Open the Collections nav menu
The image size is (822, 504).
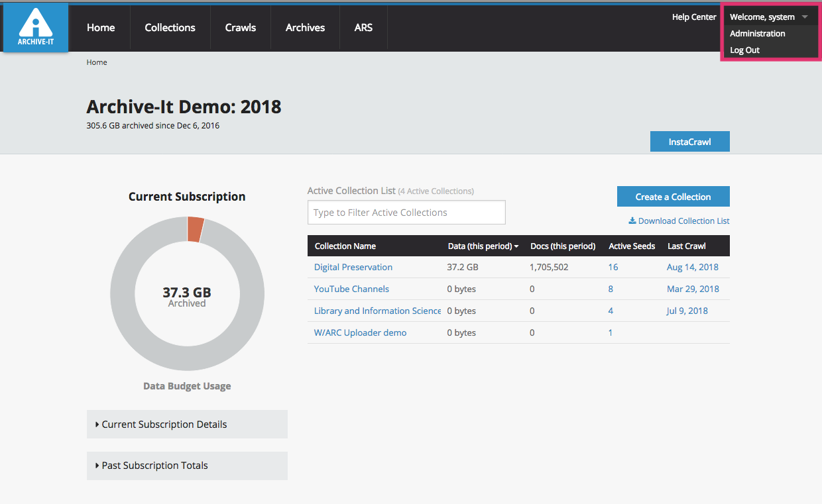(170, 28)
